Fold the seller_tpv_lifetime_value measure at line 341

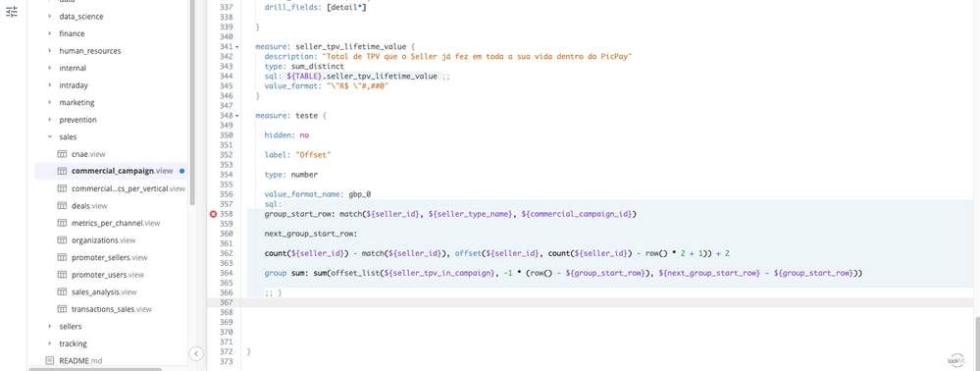236,47
